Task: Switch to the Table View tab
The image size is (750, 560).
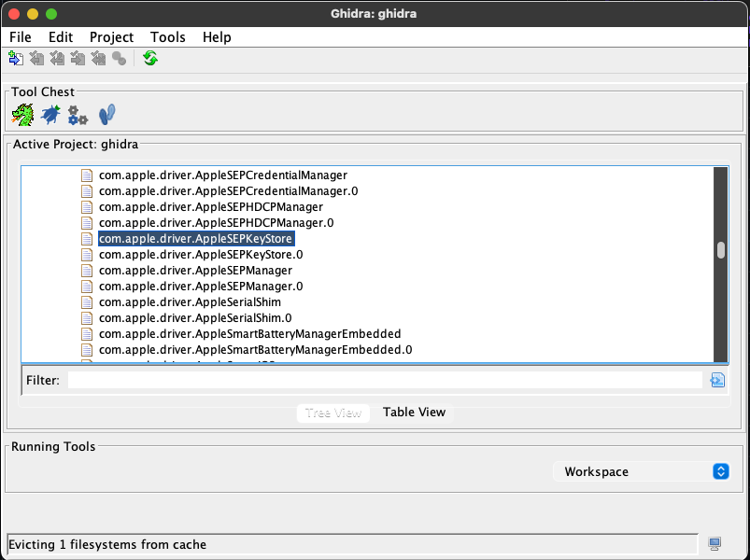Action: tap(414, 413)
